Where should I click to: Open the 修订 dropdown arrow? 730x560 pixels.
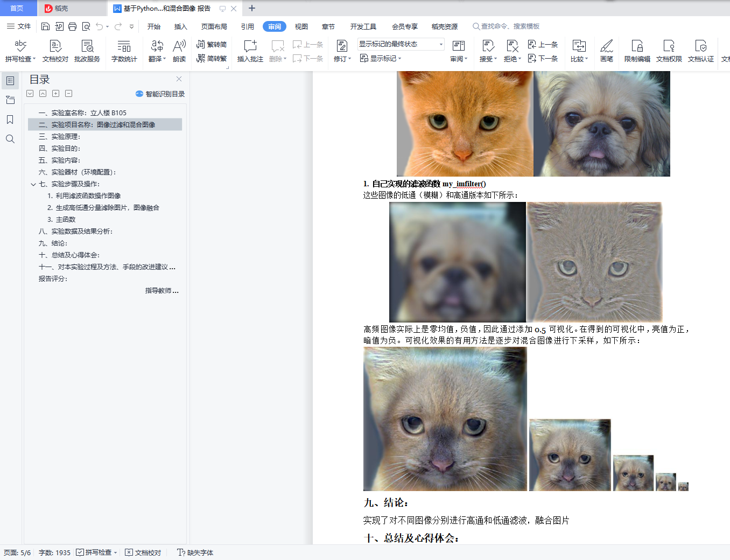pyautogui.click(x=349, y=59)
